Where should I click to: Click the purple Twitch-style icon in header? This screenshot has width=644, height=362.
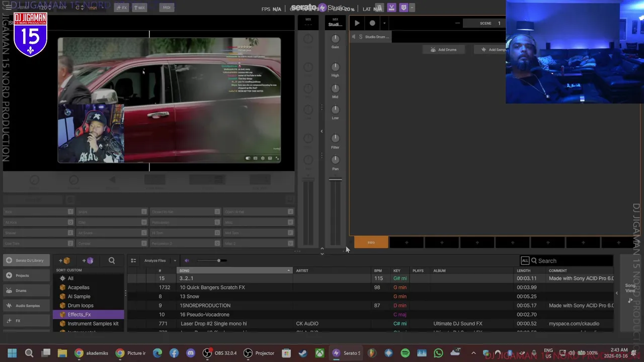point(403,8)
